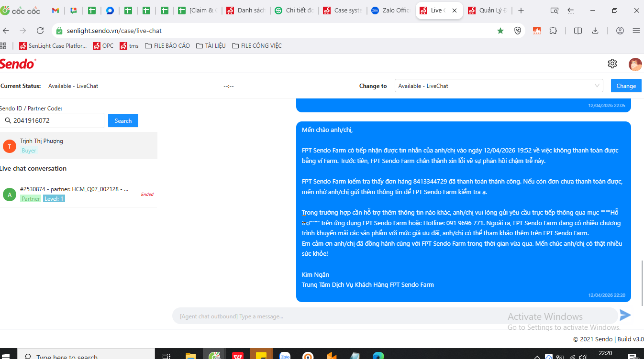Switch to the Chi tiết đơ tab
644x359 pixels.
pos(294,11)
